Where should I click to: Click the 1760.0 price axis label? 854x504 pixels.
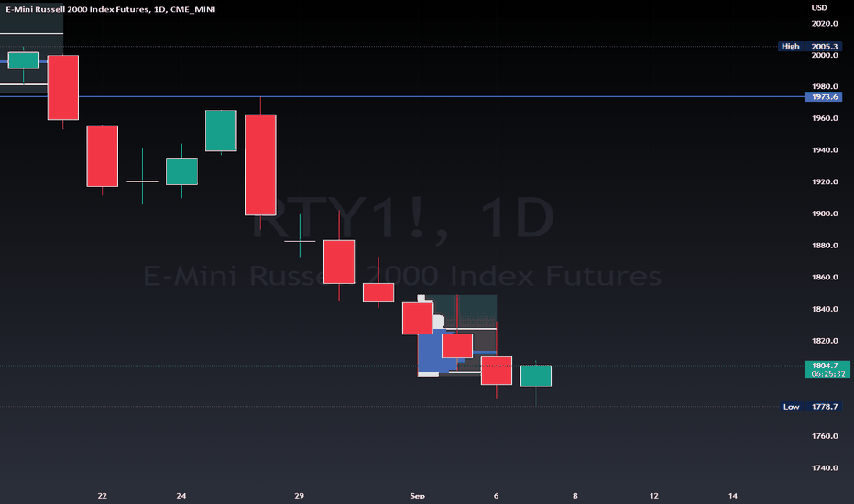tap(825, 436)
